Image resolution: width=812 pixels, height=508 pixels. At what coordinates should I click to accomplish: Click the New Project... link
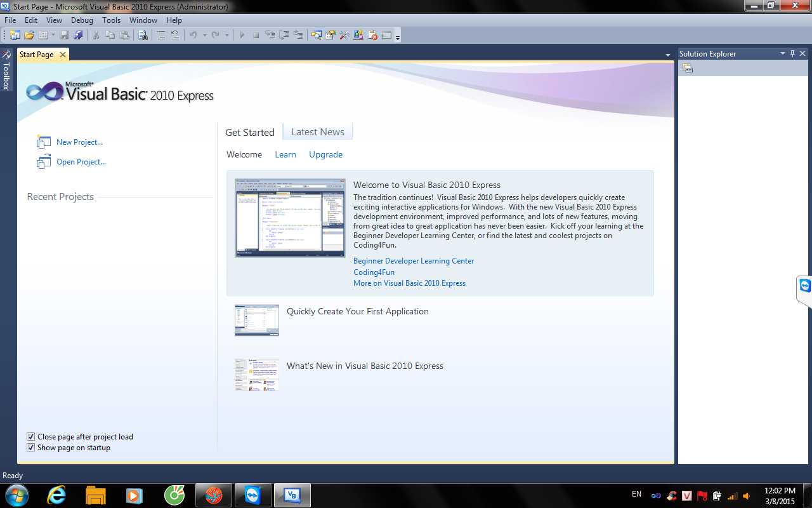click(x=79, y=142)
